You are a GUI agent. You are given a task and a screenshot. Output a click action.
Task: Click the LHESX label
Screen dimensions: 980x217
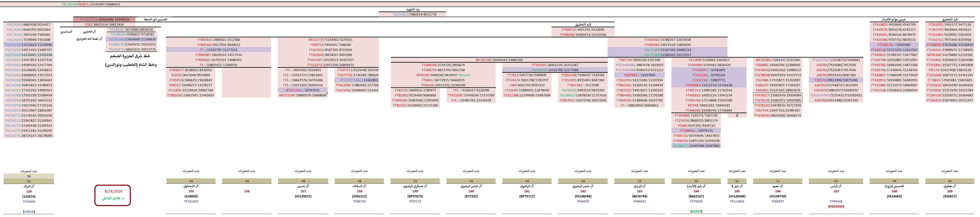(x=28, y=211)
